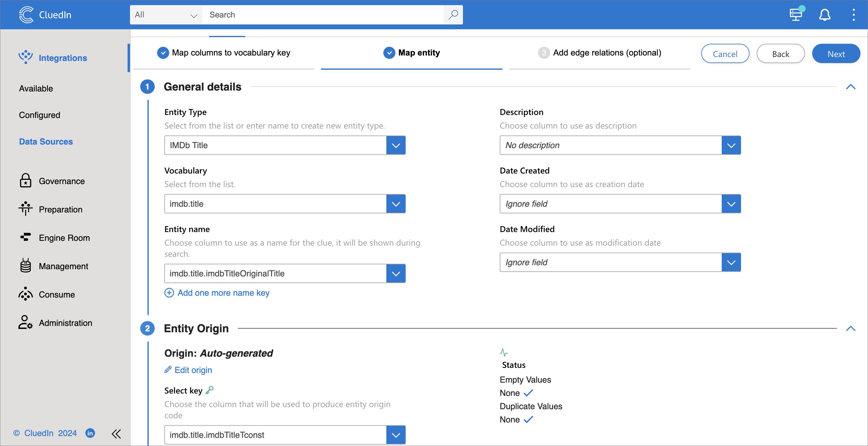Viewport: 868px width, 446px height.
Task: Open the Vocabulary dropdown
Action: 396,204
